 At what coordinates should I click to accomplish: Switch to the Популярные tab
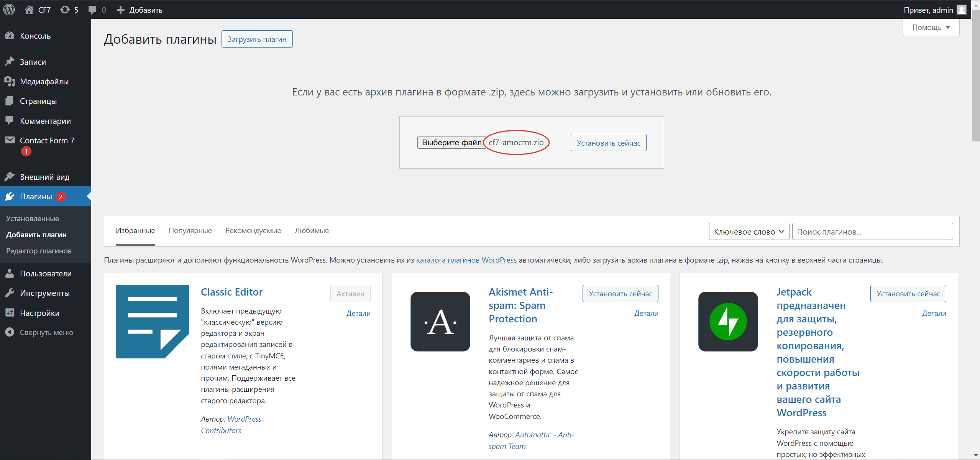coord(190,230)
